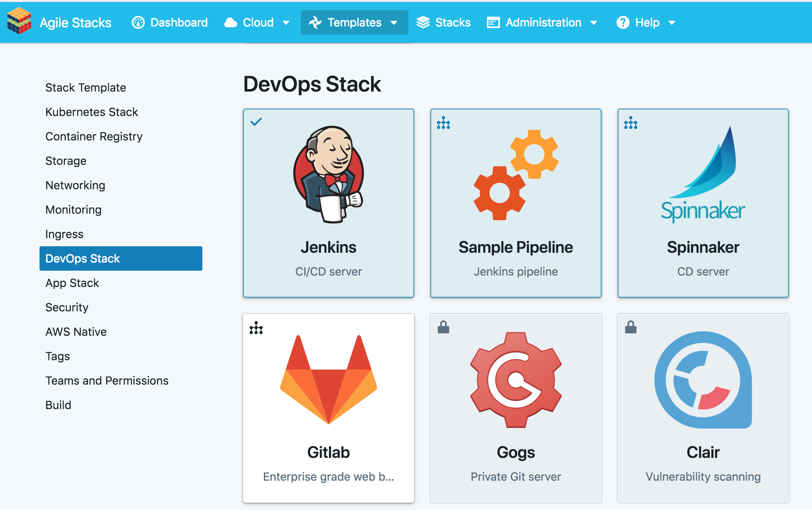Open the Administration menu label
This screenshot has height=510, width=812.
(544, 22)
